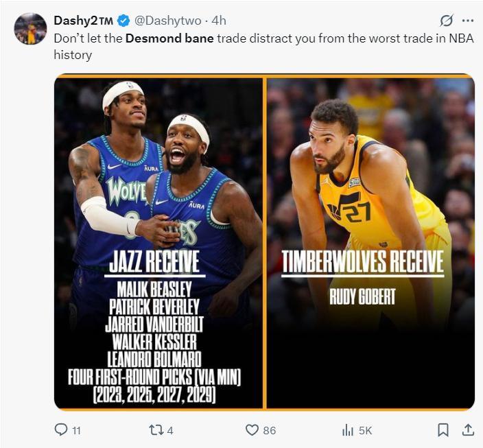Toggle bookmark on this post
Image resolution: width=483 pixels, height=448 pixels.
click(443, 429)
